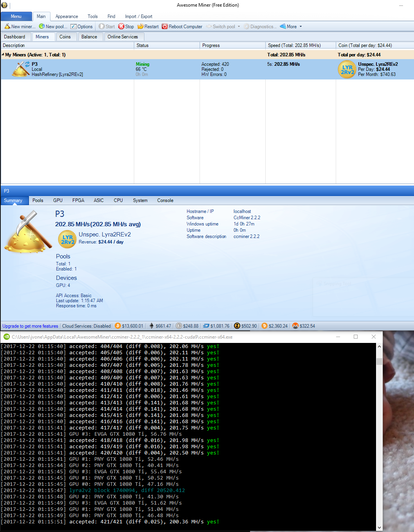Open the Import / Export tab
The width and height of the screenshot is (414, 532).
point(139,16)
